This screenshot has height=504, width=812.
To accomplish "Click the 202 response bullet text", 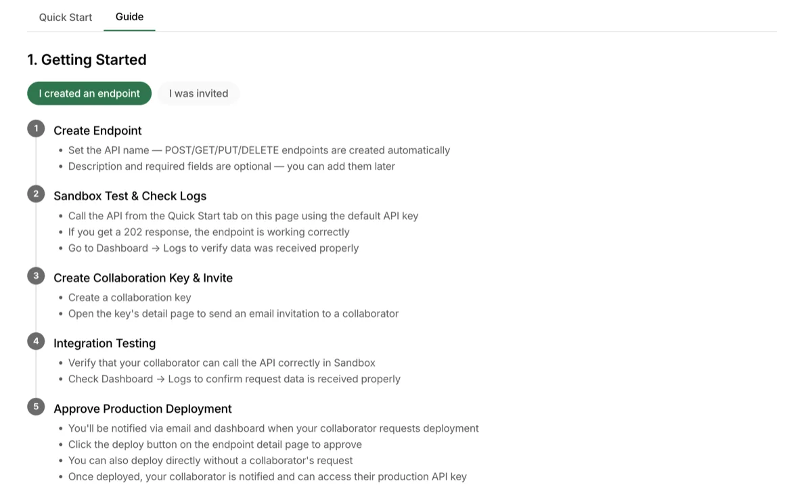I will (208, 232).
